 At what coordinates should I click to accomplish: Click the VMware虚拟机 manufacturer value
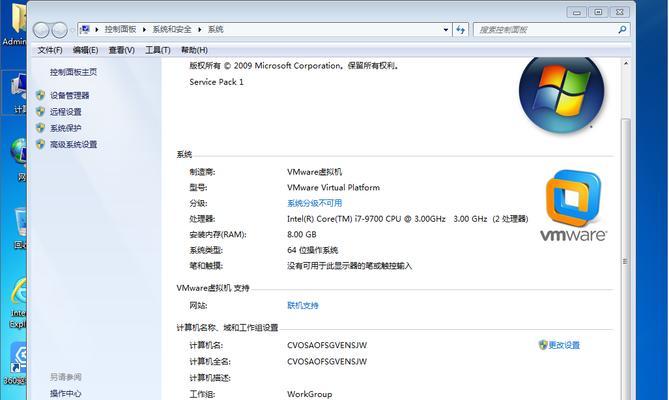click(x=314, y=172)
